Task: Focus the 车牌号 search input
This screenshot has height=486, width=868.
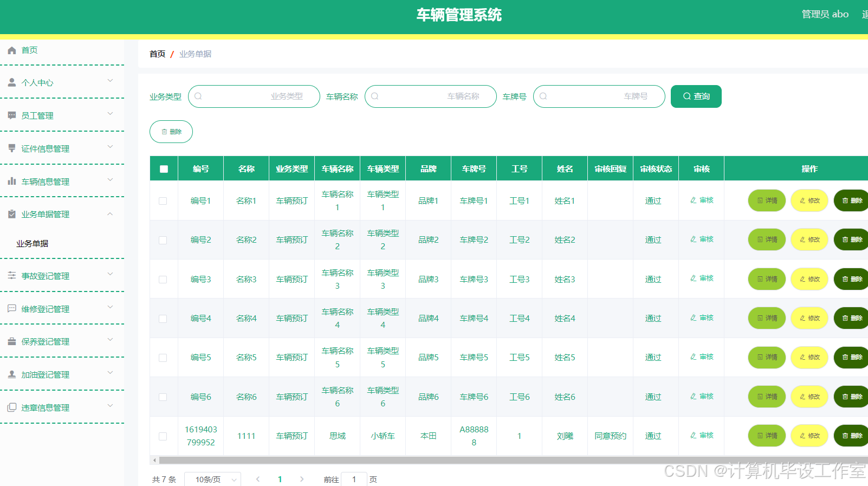Action: tap(599, 96)
